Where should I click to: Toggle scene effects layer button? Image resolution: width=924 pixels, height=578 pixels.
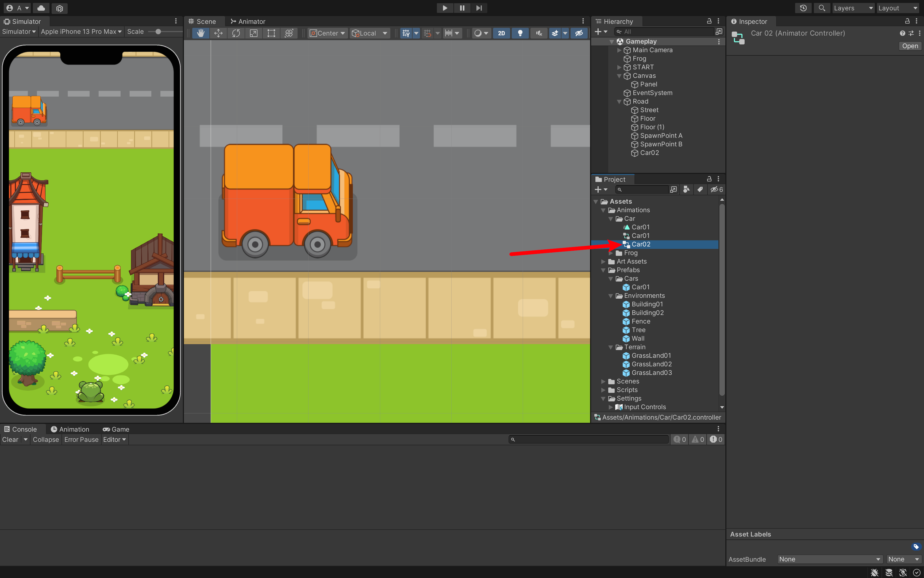(555, 33)
